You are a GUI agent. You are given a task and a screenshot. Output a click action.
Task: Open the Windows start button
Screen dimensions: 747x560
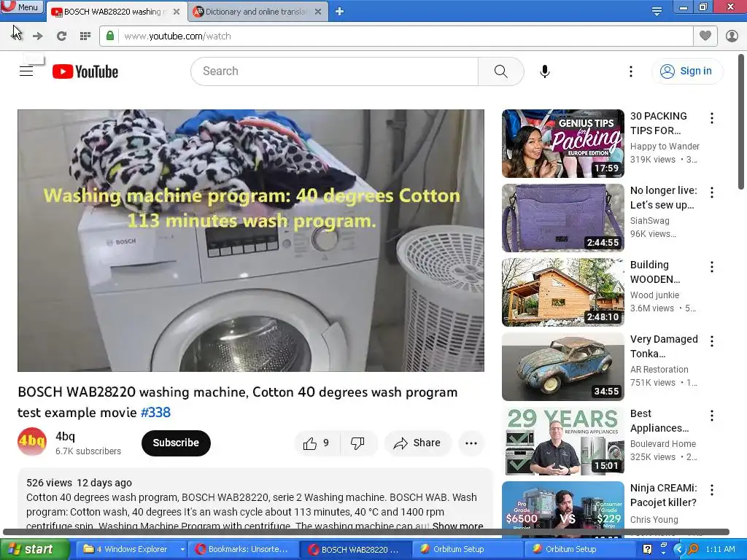[35, 549]
